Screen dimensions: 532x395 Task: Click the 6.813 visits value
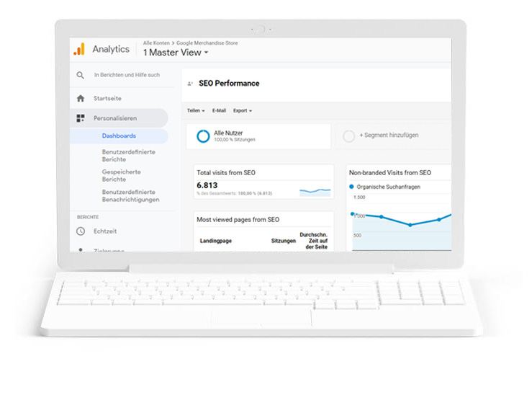pos(207,185)
